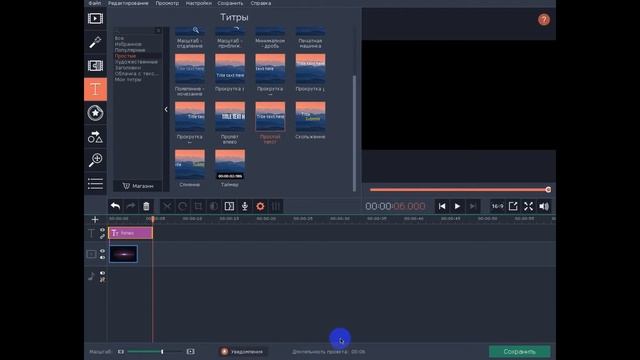The height and width of the screenshot is (360, 640).
Task: Click the speaker volume icon
Action: tap(544, 206)
